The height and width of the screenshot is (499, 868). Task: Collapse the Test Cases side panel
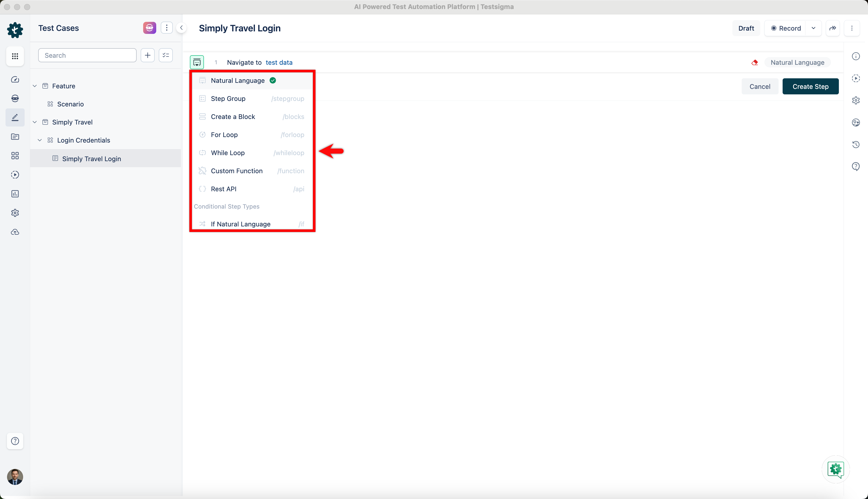click(x=181, y=28)
